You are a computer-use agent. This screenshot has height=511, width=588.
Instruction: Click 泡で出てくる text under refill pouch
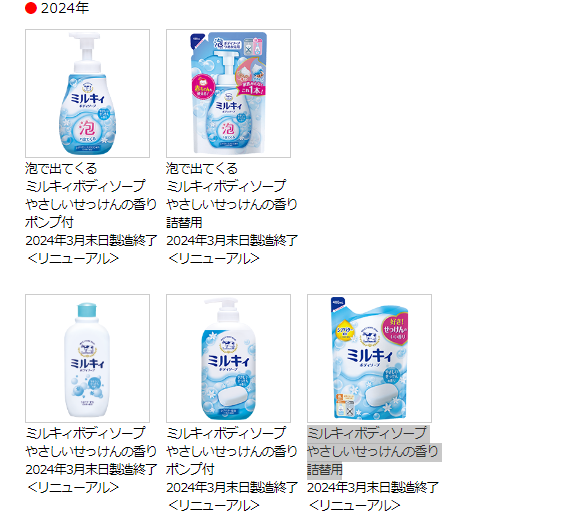[202, 168]
